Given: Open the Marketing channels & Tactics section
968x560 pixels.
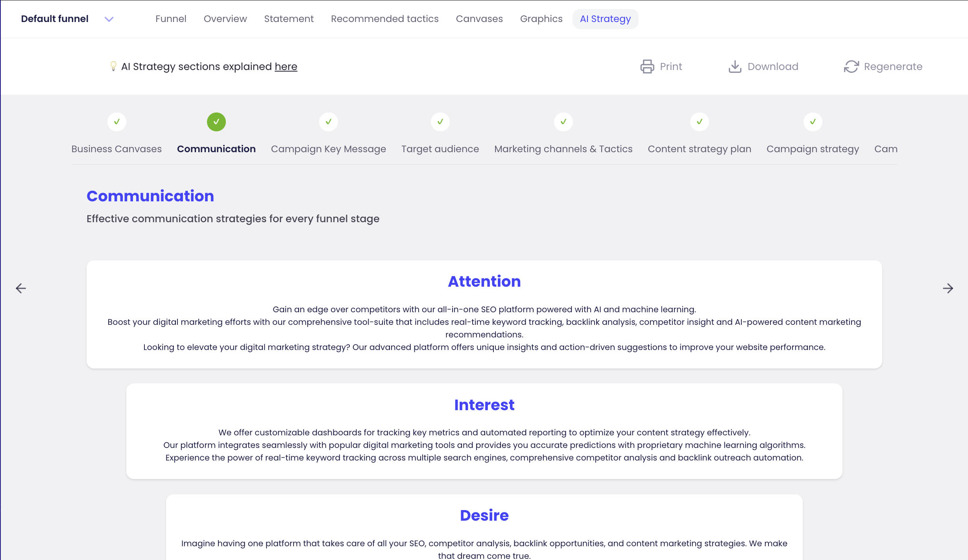Looking at the screenshot, I should 563,149.
